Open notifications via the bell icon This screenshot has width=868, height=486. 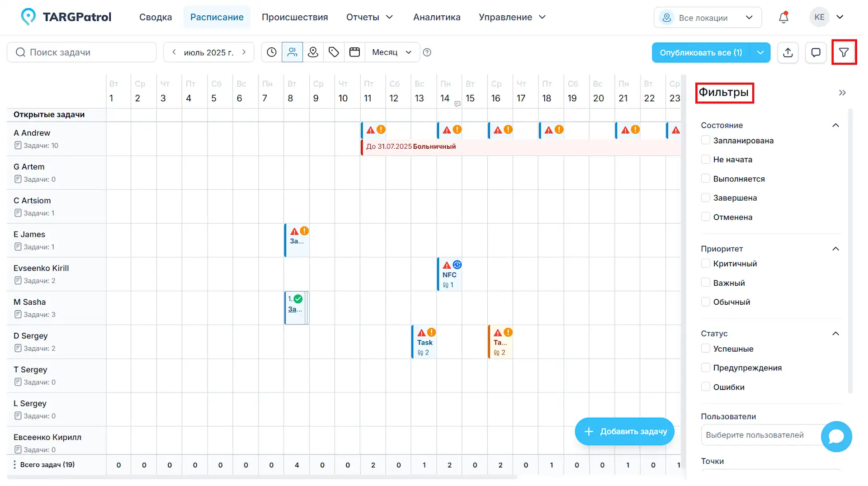(783, 17)
